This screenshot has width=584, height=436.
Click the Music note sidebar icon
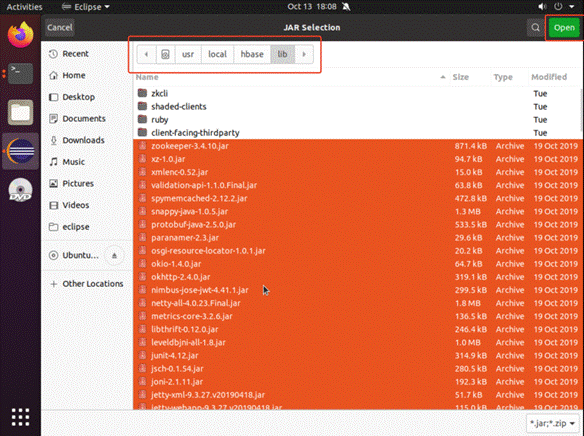tap(53, 162)
